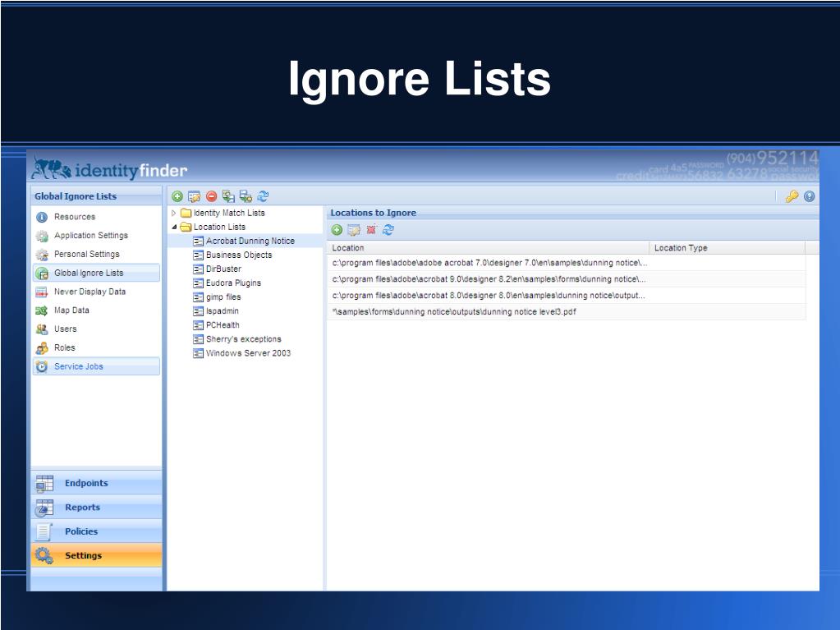This screenshot has height=630, width=840.
Task: Click the Policies document icon
Action: coord(44,531)
